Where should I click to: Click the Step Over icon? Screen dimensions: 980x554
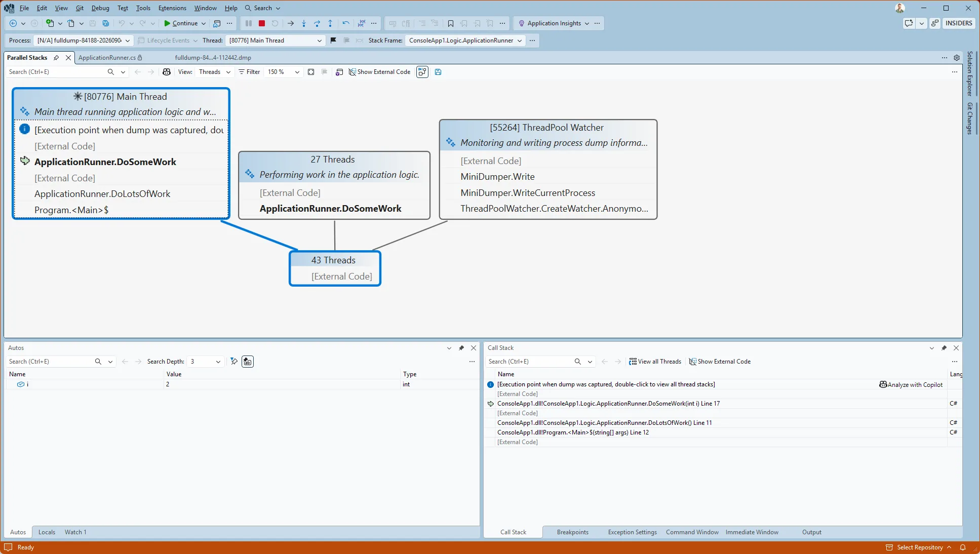pos(317,23)
